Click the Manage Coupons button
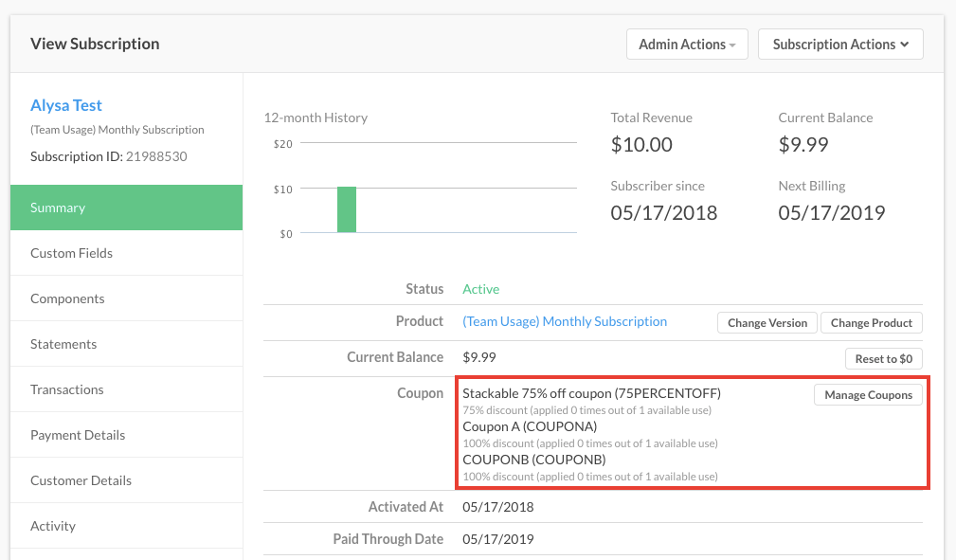The width and height of the screenshot is (956, 560). (x=868, y=395)
